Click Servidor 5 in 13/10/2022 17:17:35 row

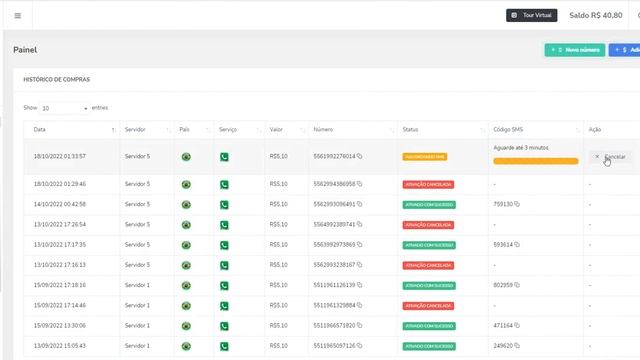pos(137,244)
